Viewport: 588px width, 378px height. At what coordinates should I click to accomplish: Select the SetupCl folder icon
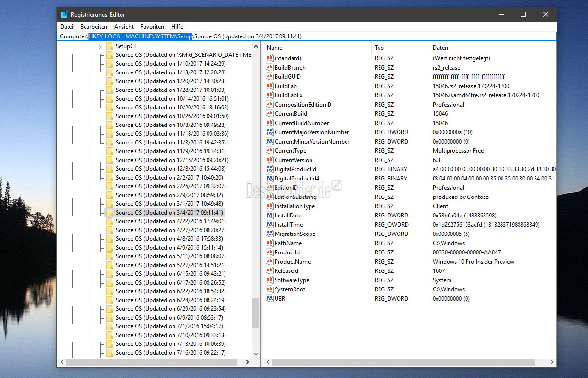click(109, 46)
